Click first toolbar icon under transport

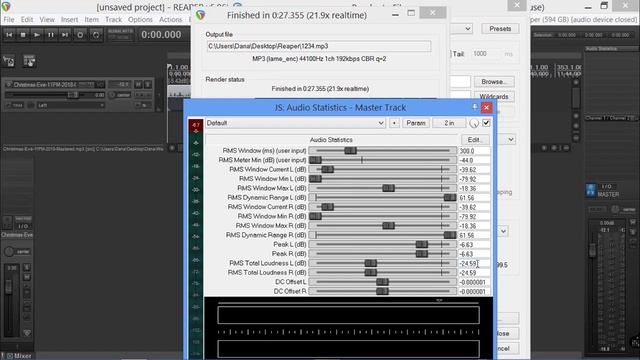(x=9, y=61)
